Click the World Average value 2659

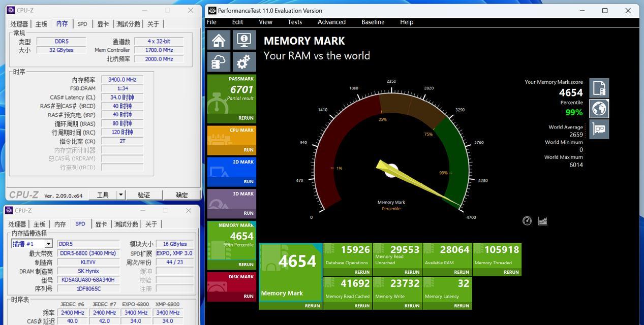pos(576,135)
